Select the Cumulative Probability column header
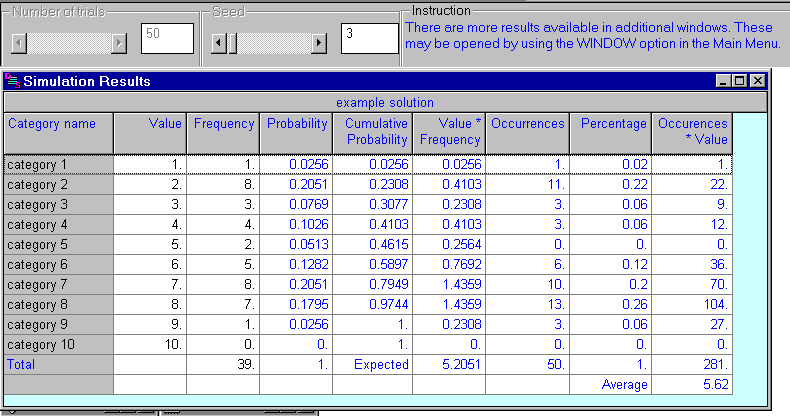This screenshot has height=416, width=790. [x=371, y=132]
